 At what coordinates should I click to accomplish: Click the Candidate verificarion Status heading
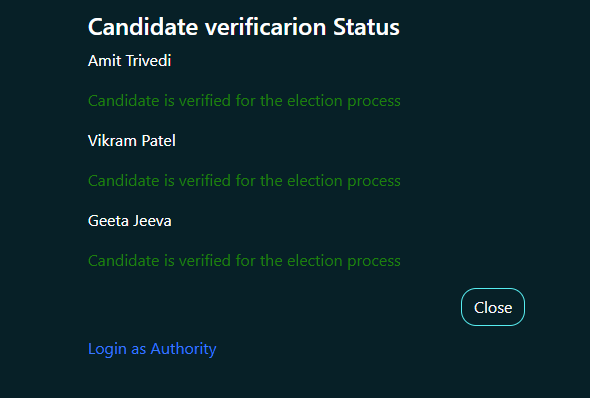(244, 27)
